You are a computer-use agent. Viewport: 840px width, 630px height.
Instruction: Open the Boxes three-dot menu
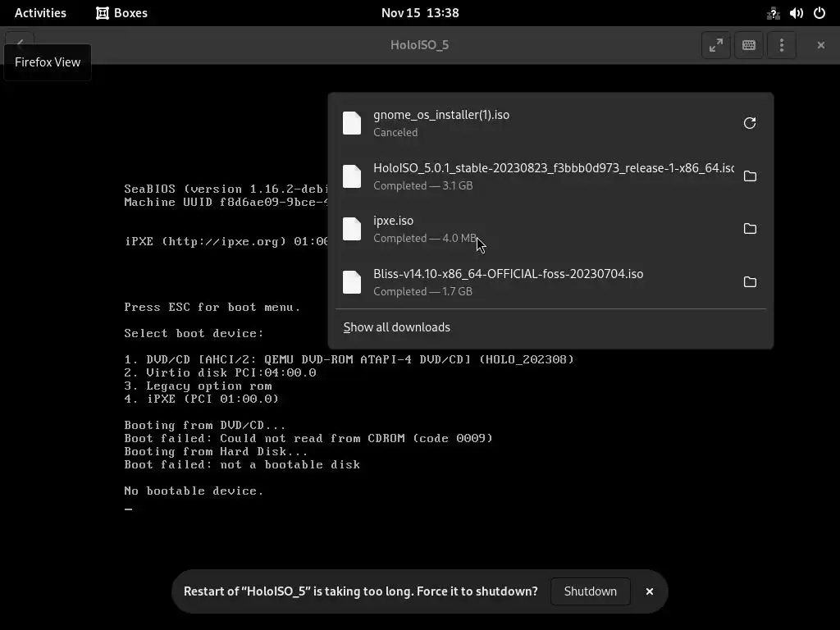tap(782, 45)
